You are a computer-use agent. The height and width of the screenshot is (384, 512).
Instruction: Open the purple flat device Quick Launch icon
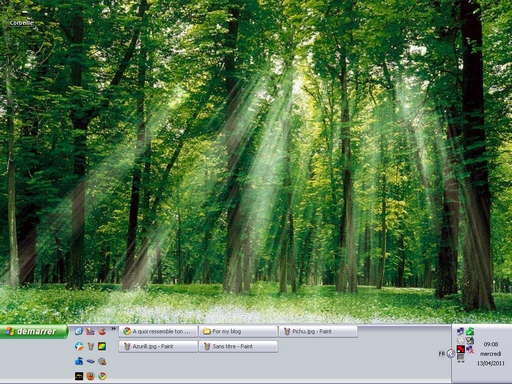tap(91, 361)
